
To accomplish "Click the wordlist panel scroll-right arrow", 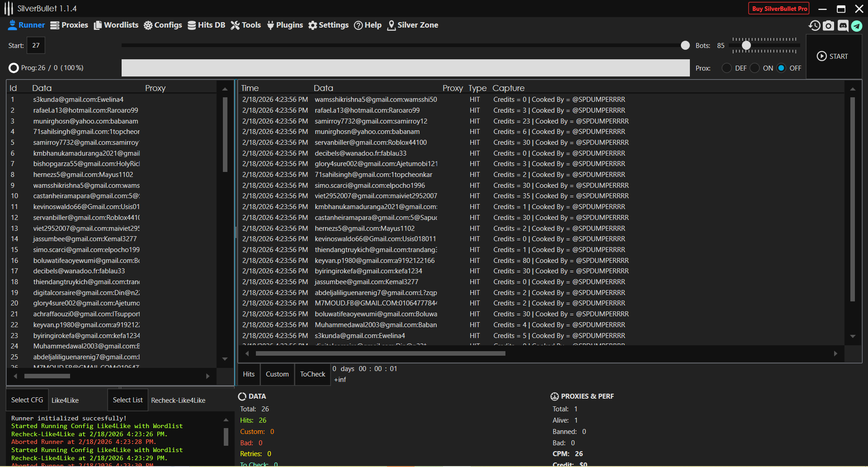I will click(x=208, y=376).
